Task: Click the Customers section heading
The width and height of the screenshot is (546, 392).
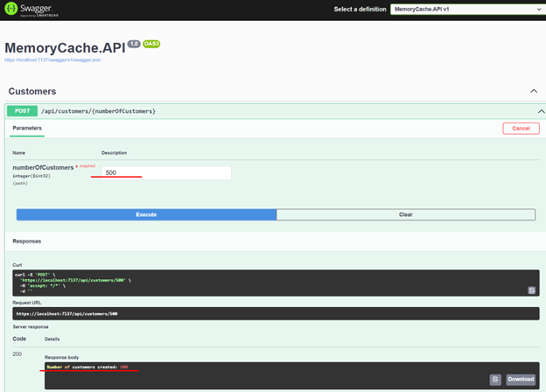Action: [x=32, y=91]
